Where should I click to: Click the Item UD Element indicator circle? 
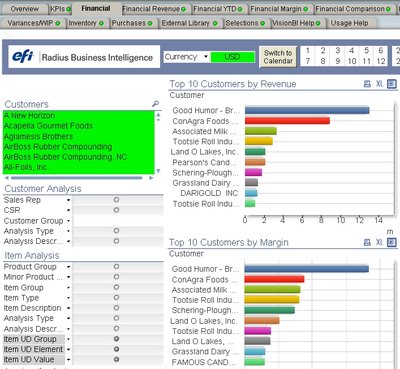[x=116, y=349]
